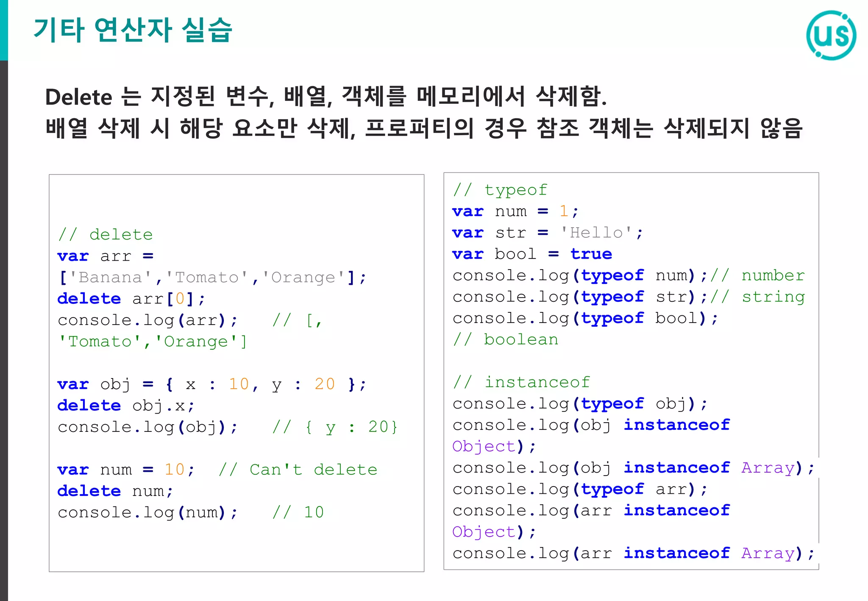Click the 'var num = 1;' line
Screen dimensions: 868x601
[x=515, y=211]
